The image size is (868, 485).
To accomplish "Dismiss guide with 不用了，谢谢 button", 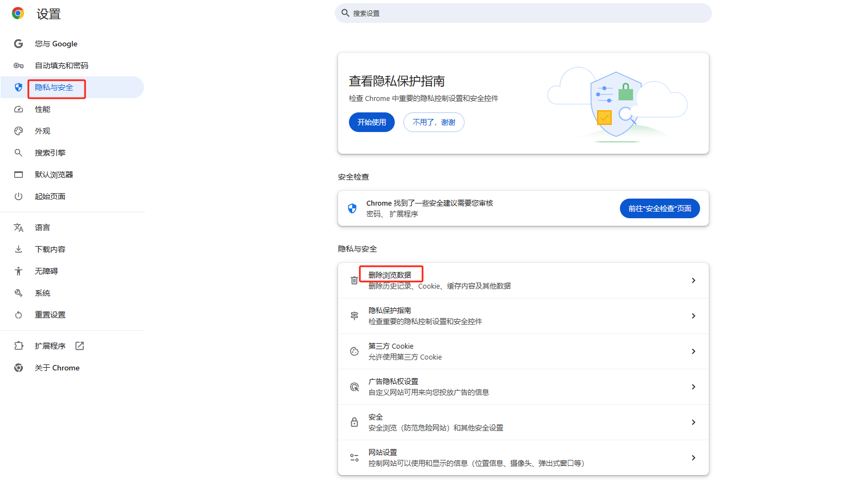I will point(433,122).
